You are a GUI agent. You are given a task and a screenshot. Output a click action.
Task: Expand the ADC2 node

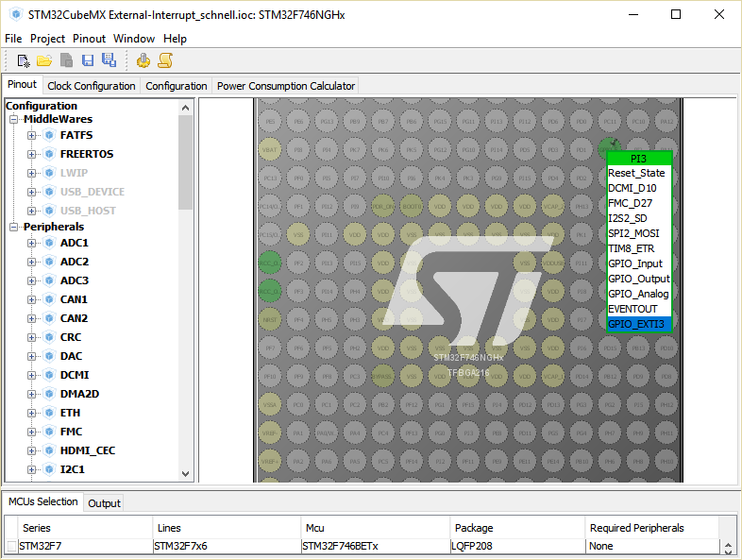31,263
